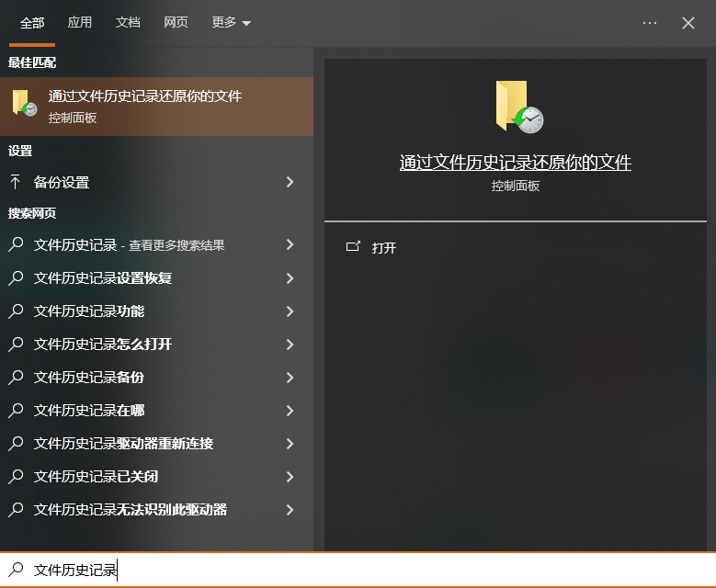Click the search box containing 文件历史记录

[358, 570]
